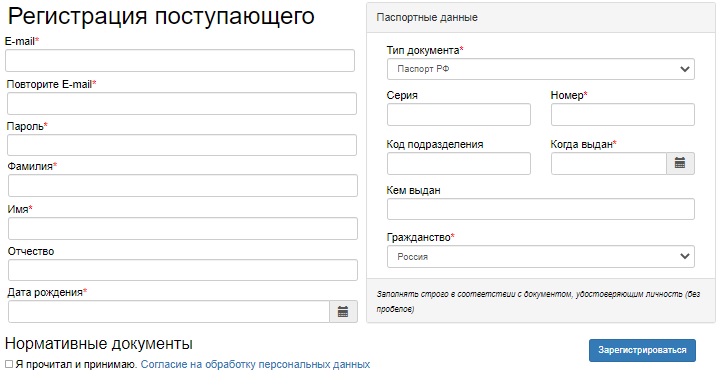Click the Зарегистрироваться button

(642, 350)
